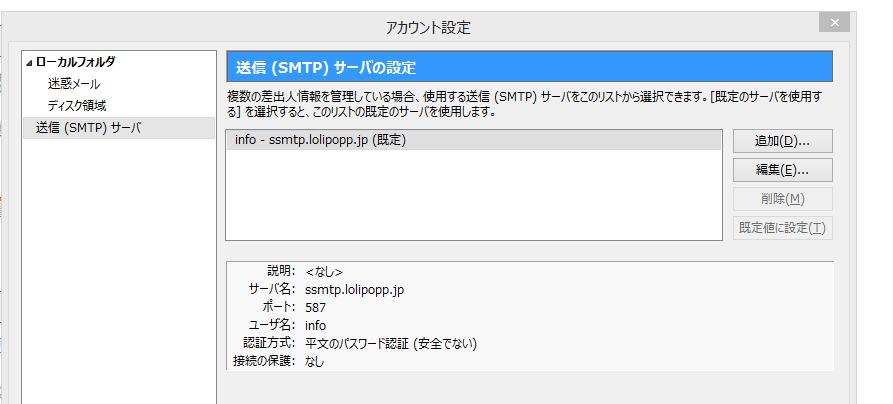Image resolution: width=893 pixels, height=404 pixels.
Task: Collapse the ローカルフォルダ tree triangle
Action: tap(28, 63)
